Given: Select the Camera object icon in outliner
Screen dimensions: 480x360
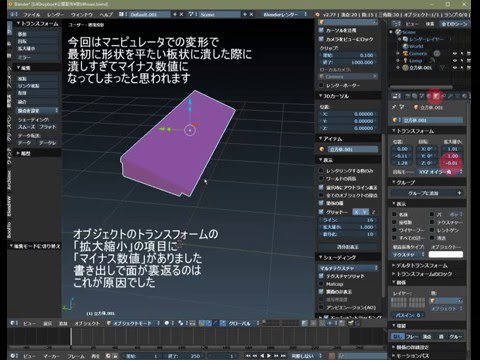Looking at the screenshot, I should 405,53.
